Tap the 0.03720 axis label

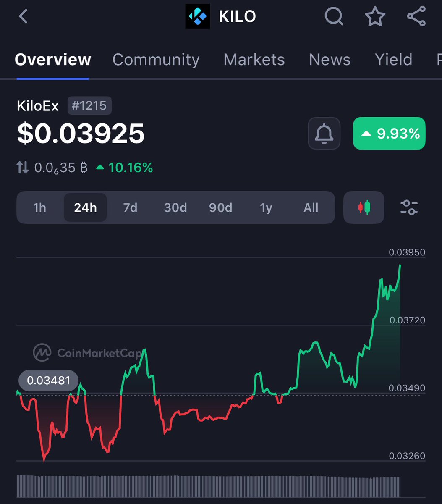407,320
